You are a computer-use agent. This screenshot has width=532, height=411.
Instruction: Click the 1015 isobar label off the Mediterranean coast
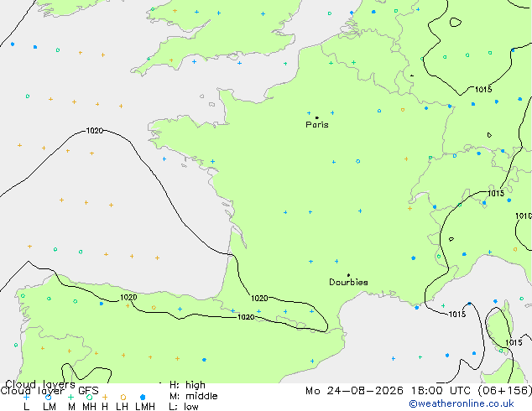click(x=457, y=314)
